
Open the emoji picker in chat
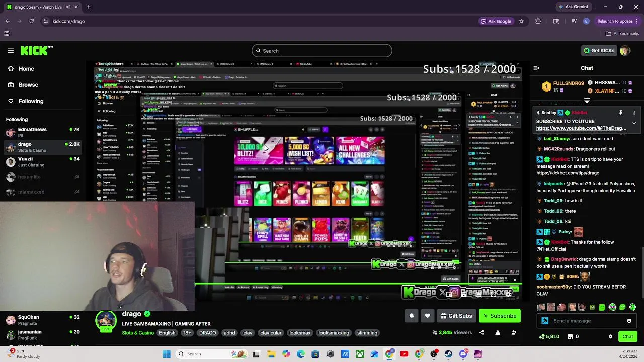point(629,321)
